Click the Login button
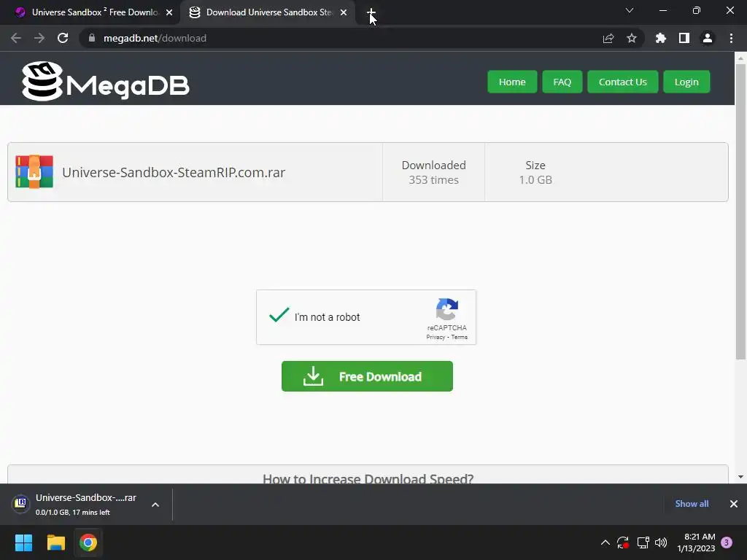Image resolution: width=747 pixels, height=560 pixels. pyautogui.click(x=686, y=82)
